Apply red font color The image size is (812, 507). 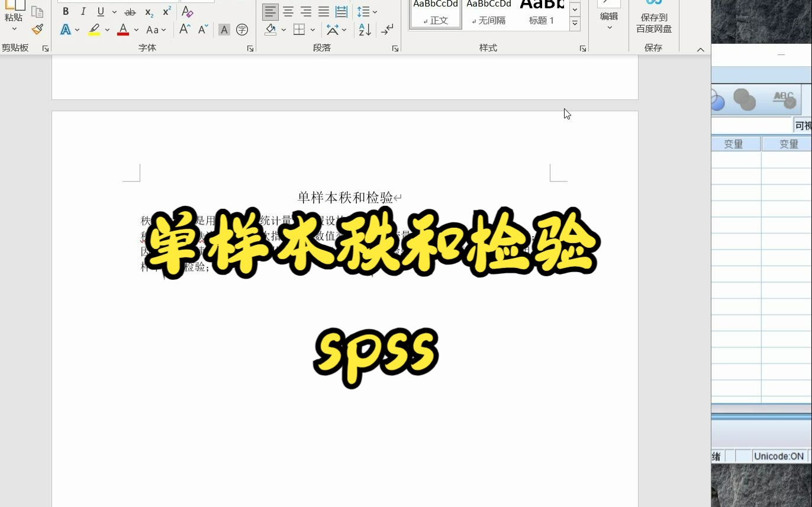point(123,30)
